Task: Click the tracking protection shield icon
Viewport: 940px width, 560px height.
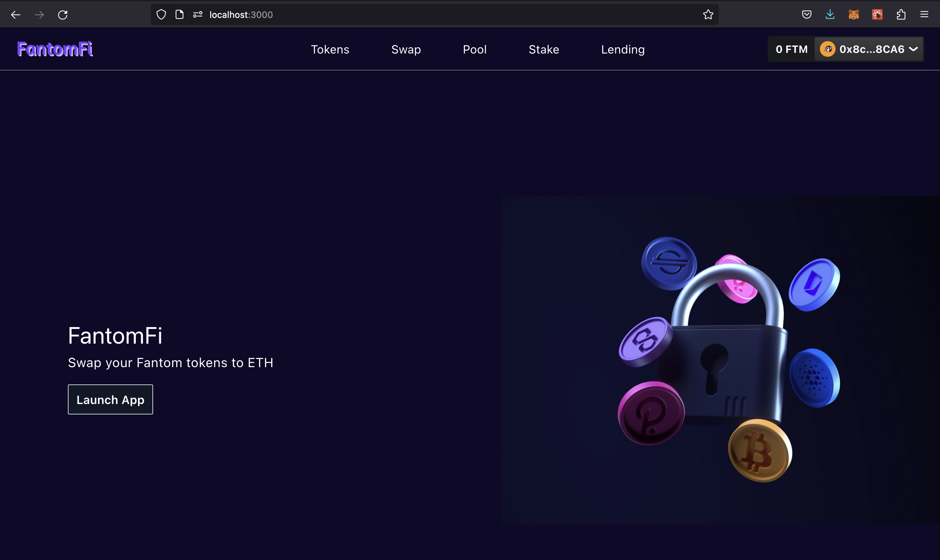Action: coord(161,15)
